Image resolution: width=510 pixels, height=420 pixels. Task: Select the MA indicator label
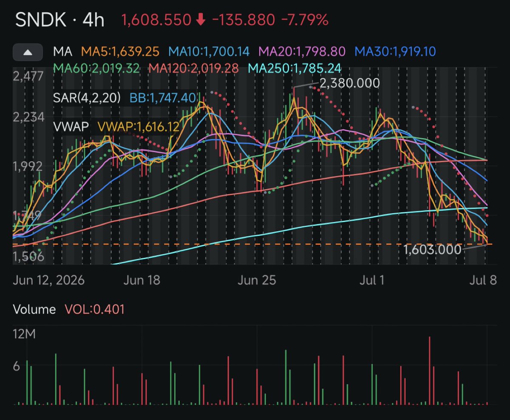click(x=62, y=52)
